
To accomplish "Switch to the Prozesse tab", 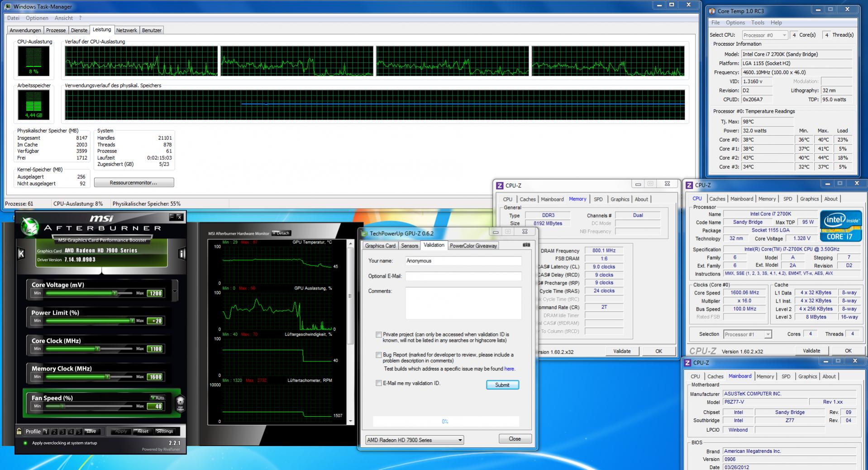I will coord(56,30).
